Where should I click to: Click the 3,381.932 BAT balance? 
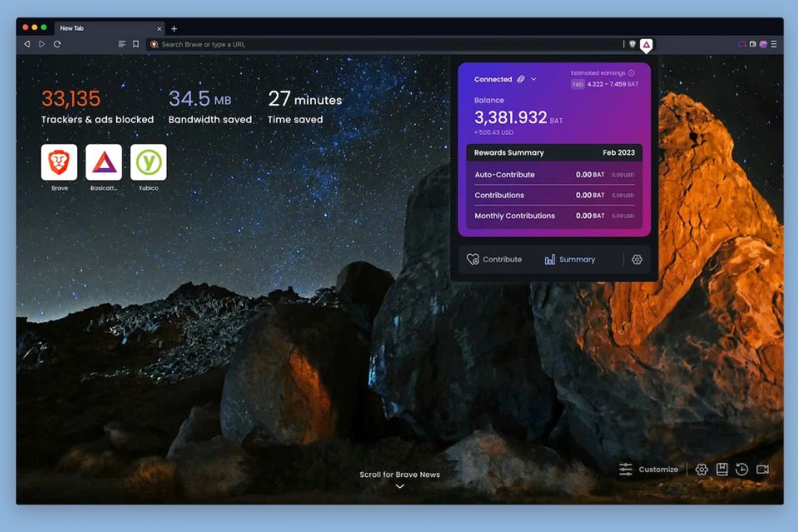(x=519, y=118)
